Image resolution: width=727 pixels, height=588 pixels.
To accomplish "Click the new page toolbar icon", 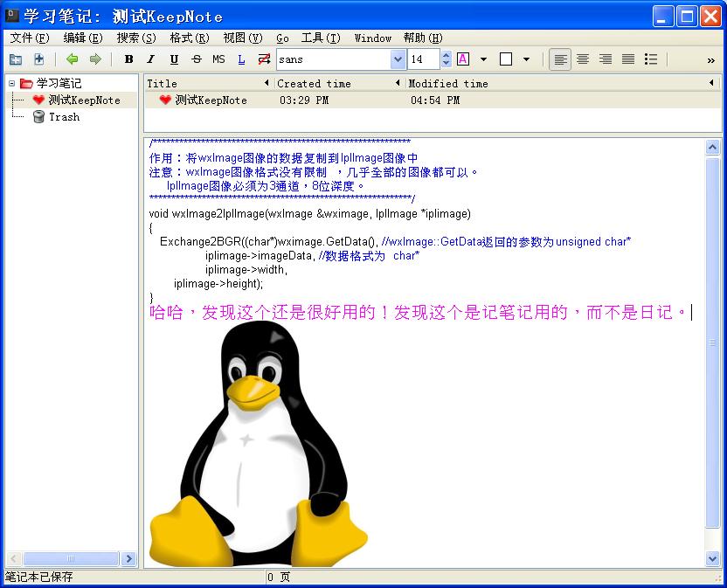I will coord(39,59).
